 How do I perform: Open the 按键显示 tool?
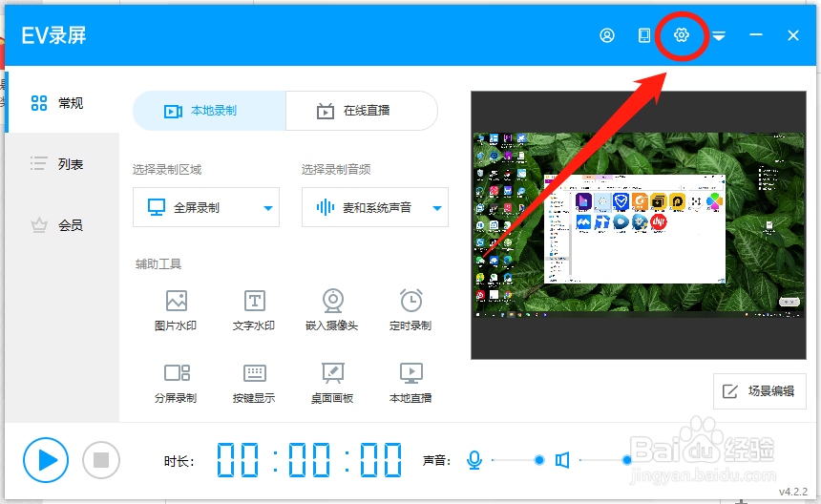point(254,383)
